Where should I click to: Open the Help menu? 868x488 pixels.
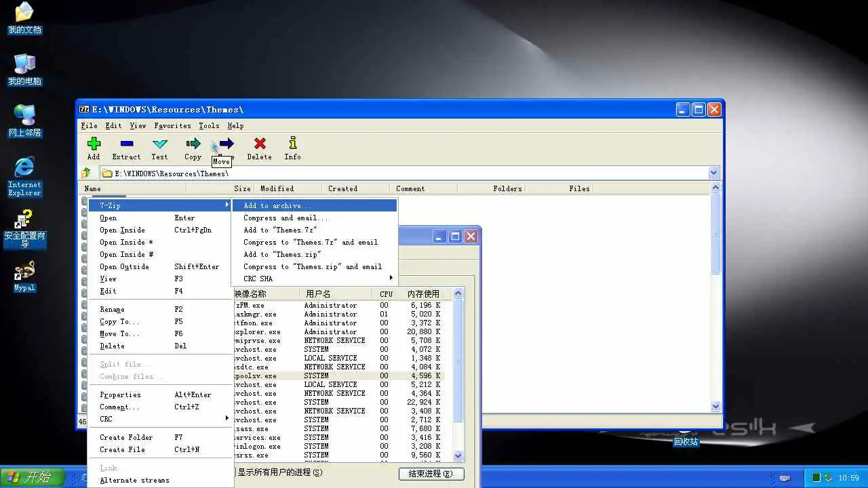235,125
